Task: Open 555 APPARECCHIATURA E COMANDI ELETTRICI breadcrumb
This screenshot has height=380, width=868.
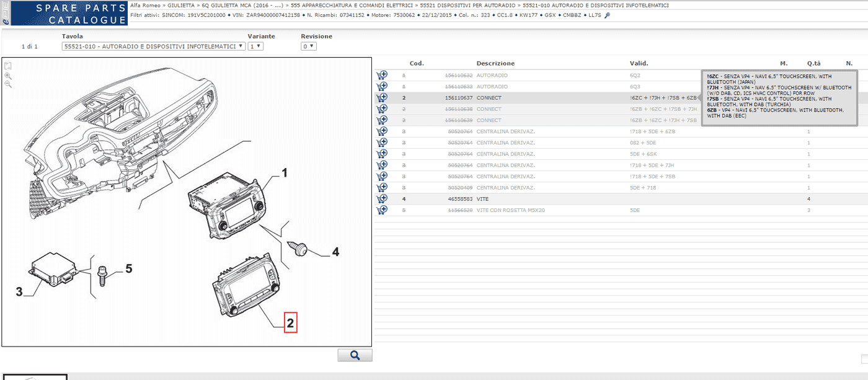Action: click(351, 6)
